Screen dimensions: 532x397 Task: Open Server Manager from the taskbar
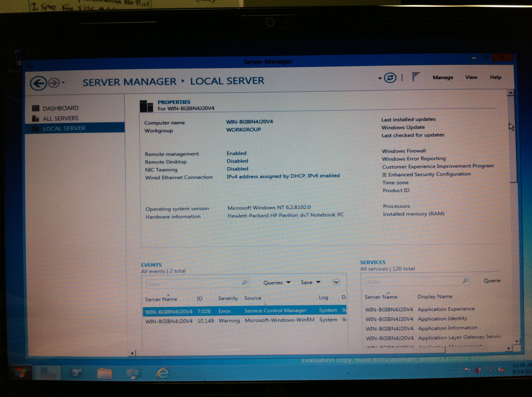click(48, 373)
